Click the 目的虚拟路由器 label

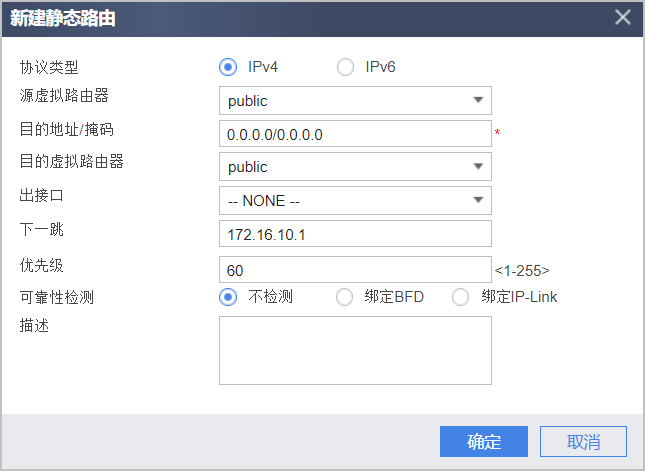click(72, 161)
